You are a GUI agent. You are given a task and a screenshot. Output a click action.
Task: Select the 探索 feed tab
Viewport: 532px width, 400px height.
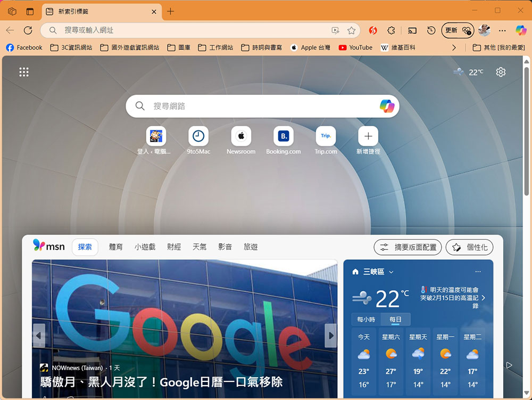pos(85,247)
